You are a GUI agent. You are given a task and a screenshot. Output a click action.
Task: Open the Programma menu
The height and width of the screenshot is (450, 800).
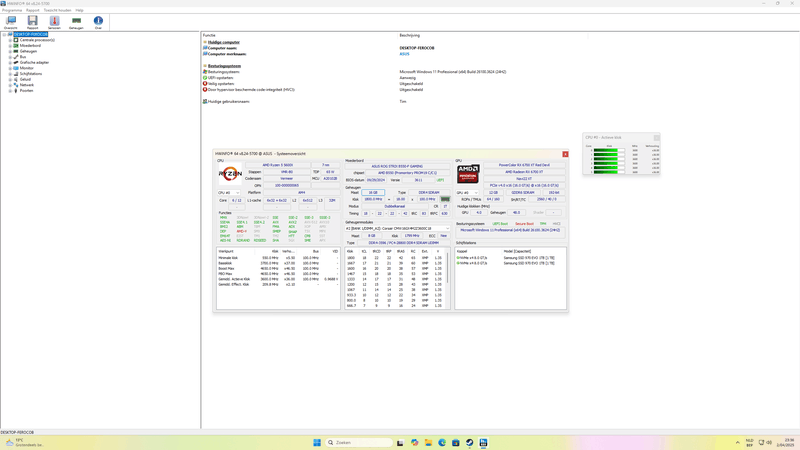[12, 10]
